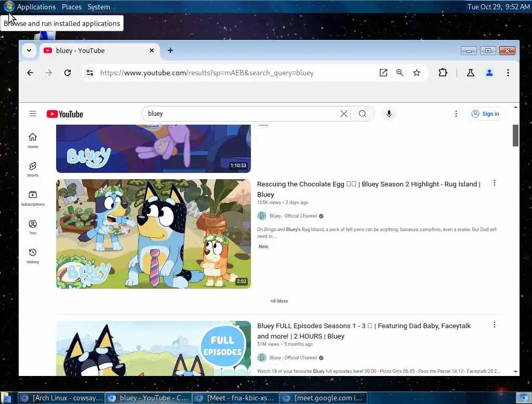Open options for Rescuing the Chocolate Egg video
Screen dimensions: 532x404
coord(495,183)
